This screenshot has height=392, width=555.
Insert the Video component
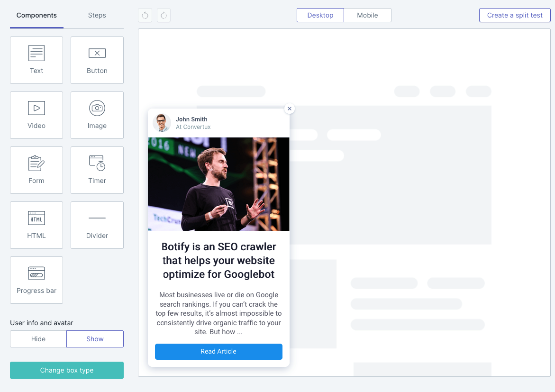pyautogui.click(x=36, y=115)
